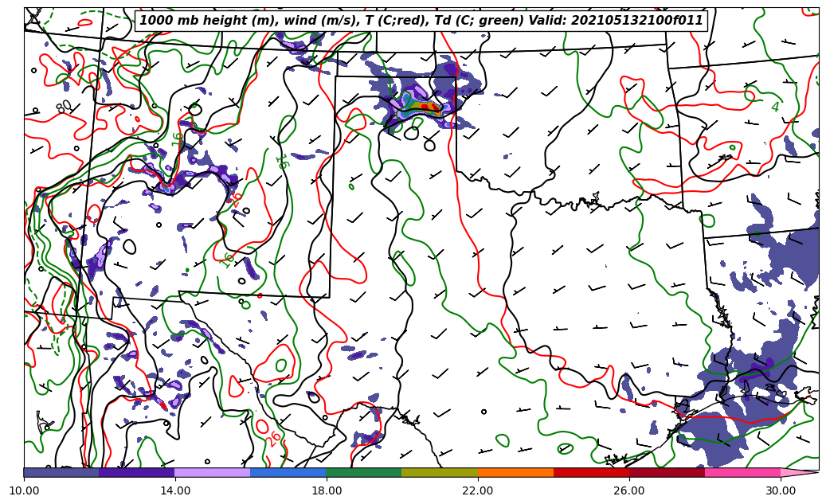The height and width of the screenshot is (504, 826).
Task: Select the slate blue 10–12 colorbar segment
Action: click(61, 472)
